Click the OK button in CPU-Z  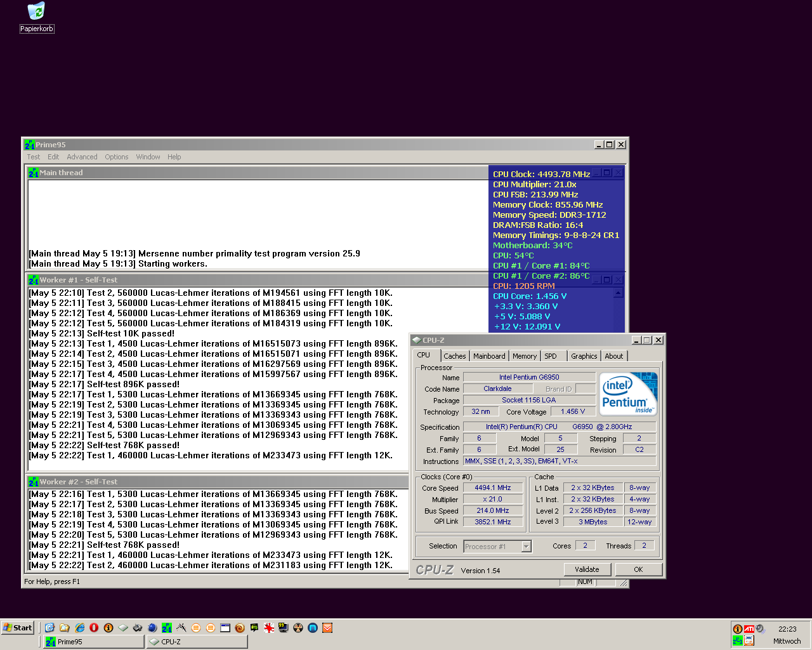point(638,569)
